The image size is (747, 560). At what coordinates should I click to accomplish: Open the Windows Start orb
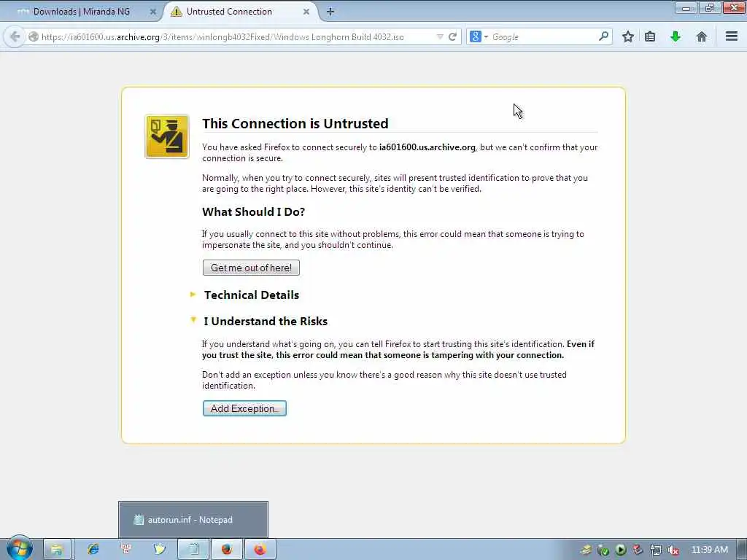click(x=20, y=548)
